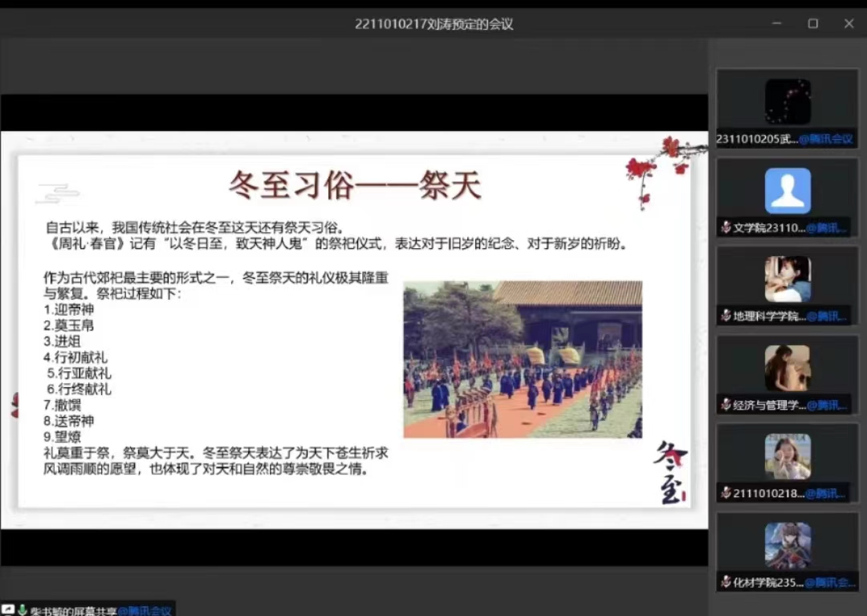Click the 2311010205武 participant name label
The width and height of the screenshot is (867, 616).
click(x=757, y=139)
